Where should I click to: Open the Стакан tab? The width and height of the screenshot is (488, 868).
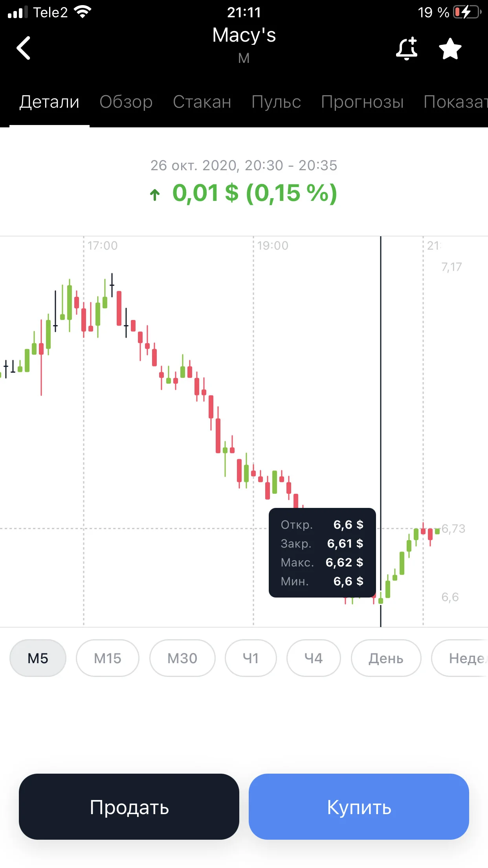click(202, 102)
